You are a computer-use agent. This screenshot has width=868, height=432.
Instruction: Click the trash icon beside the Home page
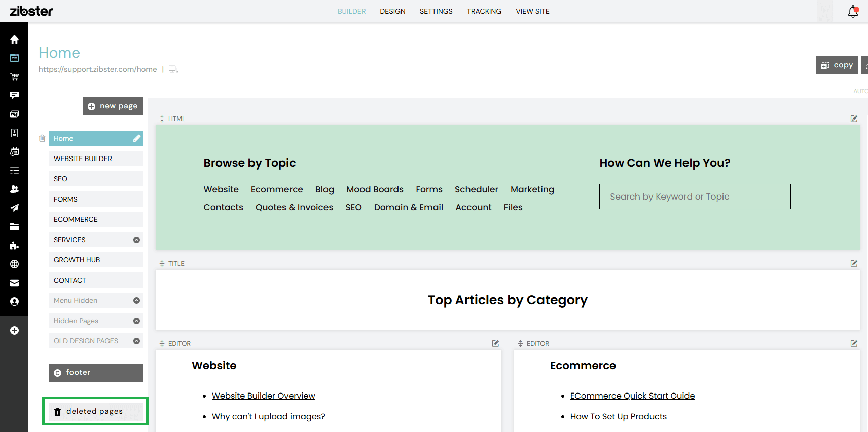(42, 138)
